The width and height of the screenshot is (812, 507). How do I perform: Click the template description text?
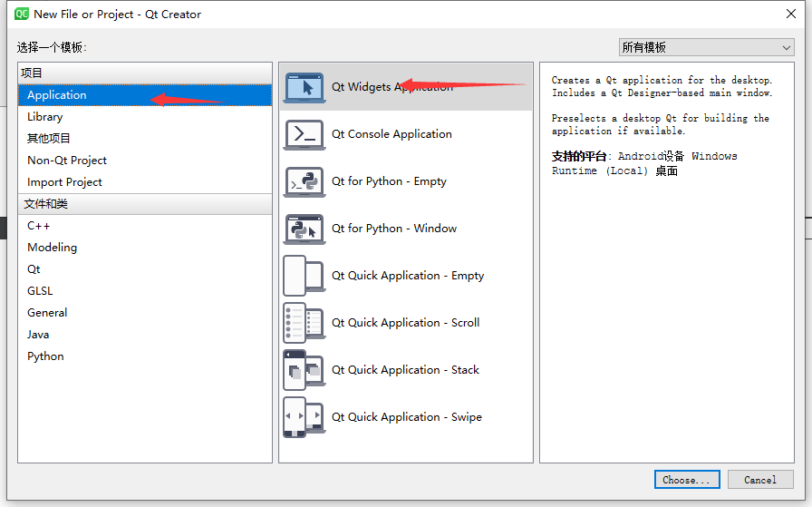(662, 105)
